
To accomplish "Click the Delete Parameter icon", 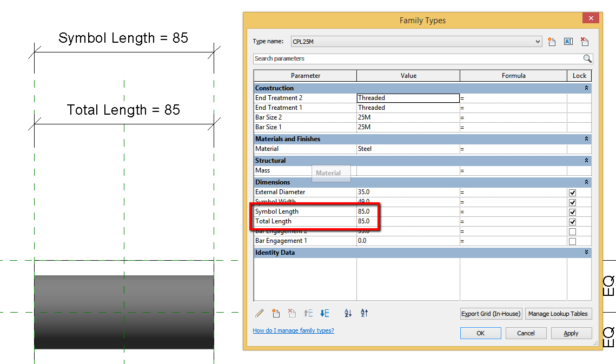I will 292,313.
